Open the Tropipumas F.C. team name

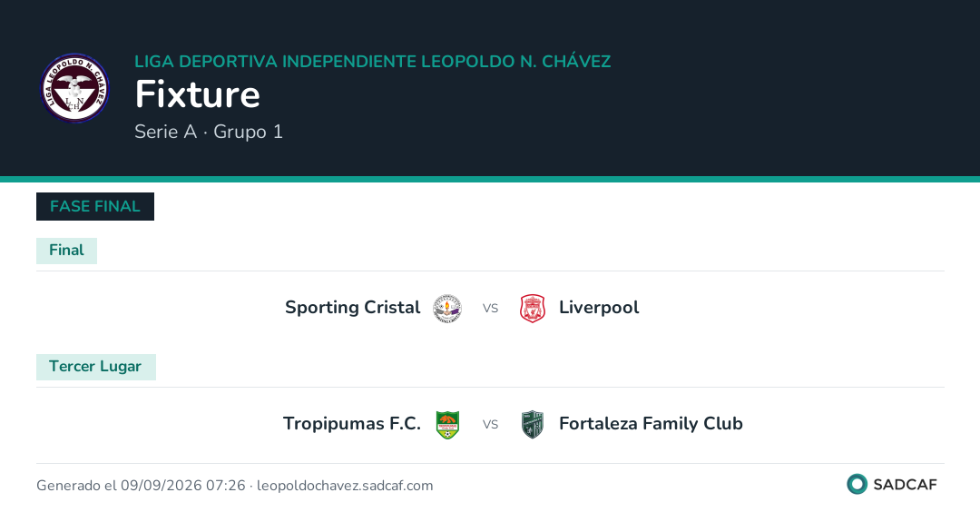pos(352,424)
